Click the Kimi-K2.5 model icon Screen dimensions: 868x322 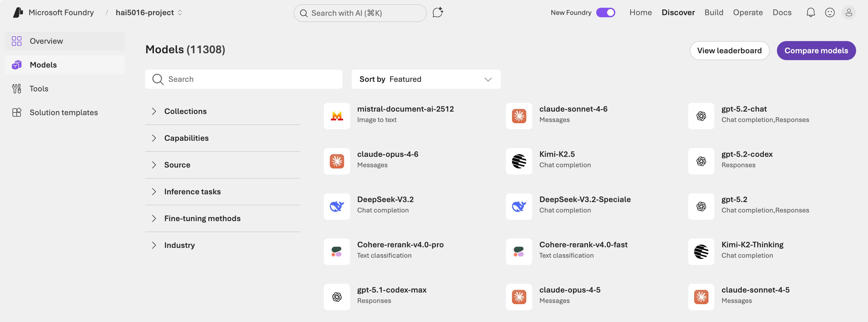point(519,161)
